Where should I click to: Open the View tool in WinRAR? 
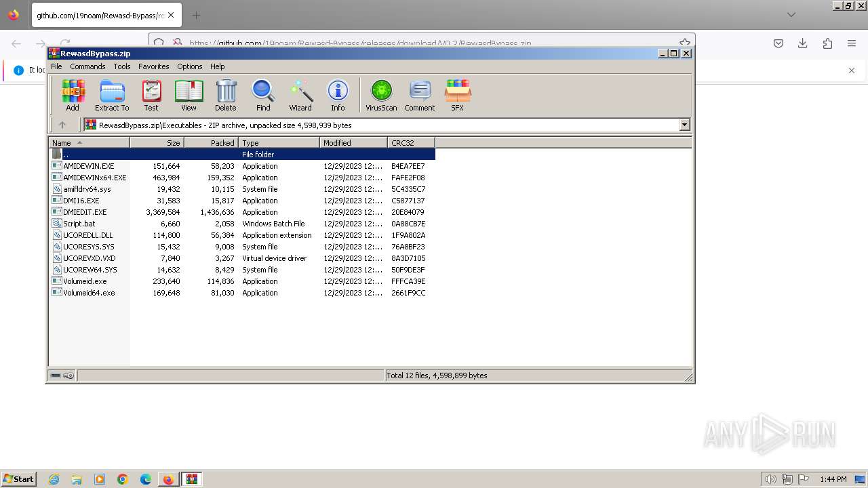189,95
